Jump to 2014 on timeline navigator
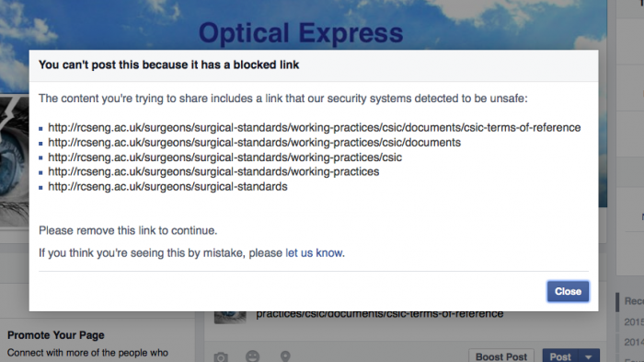This screenshot has width=644, height=362. click(x=634, y=343)
